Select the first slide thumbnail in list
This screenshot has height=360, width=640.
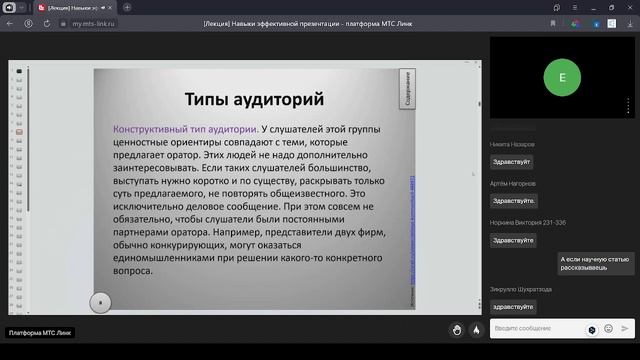(x=19, y=71)
